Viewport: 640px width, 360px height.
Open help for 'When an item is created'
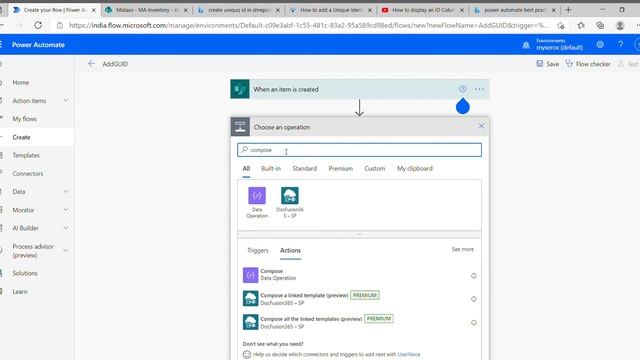point(462,89)
